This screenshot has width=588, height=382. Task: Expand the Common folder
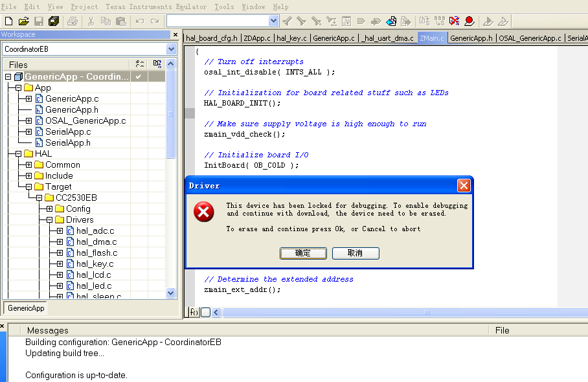28,164
